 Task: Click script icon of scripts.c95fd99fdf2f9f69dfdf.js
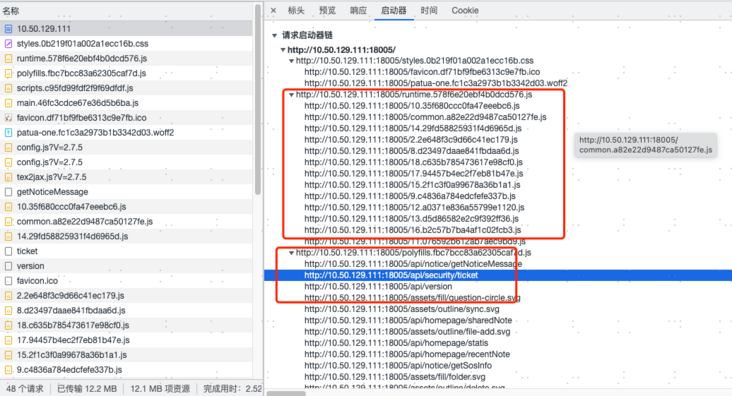tap(8, 88)
